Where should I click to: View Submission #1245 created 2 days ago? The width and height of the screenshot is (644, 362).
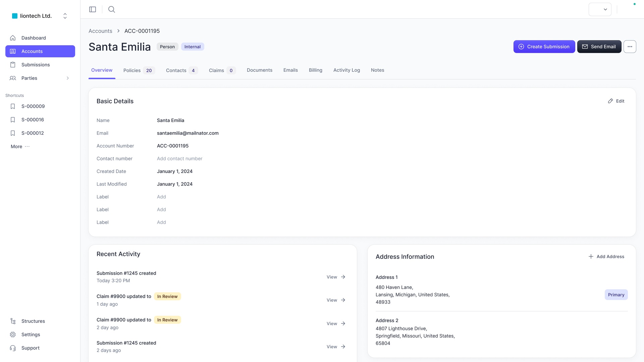336,347
